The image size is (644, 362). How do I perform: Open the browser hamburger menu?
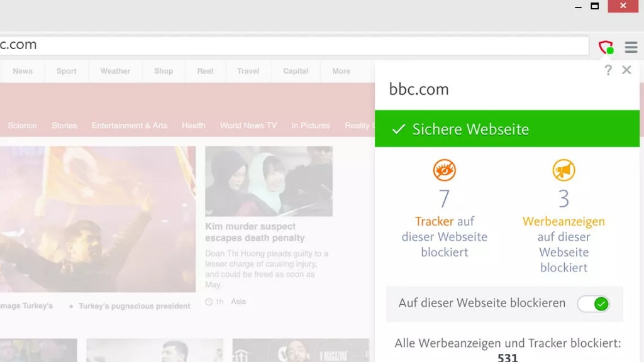coord(631,47)
